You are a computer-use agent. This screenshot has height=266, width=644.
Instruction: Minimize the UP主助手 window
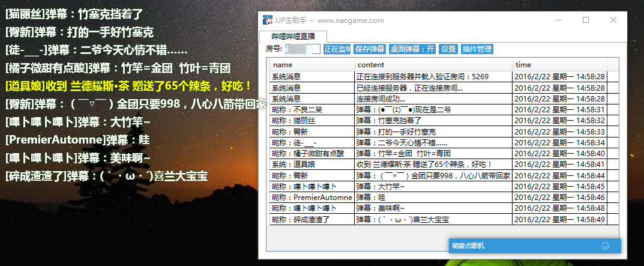click(559, 20)
